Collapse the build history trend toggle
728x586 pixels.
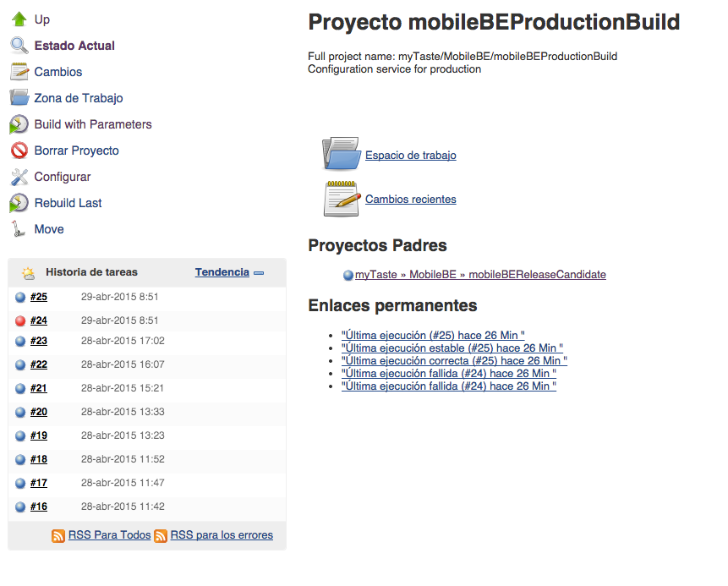259,273
